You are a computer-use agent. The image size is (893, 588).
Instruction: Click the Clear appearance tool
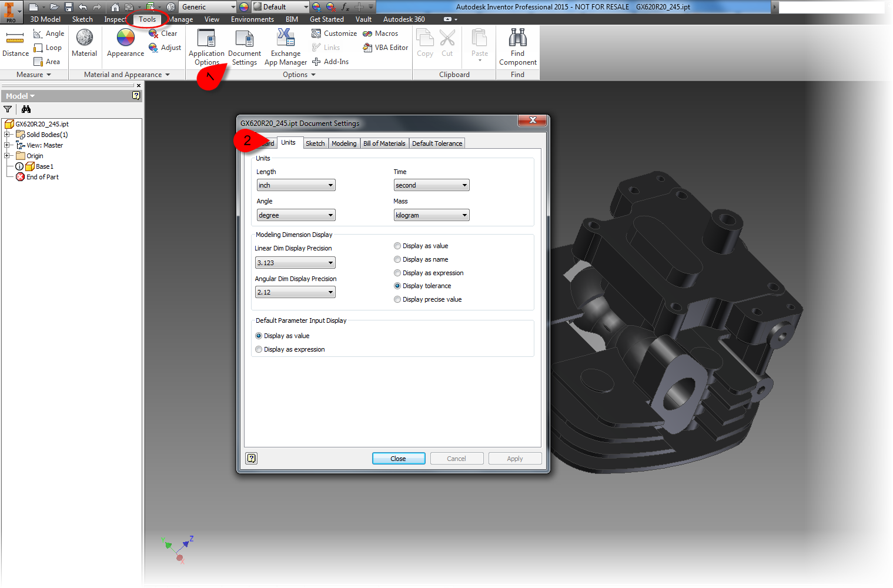[x=163, y=34]
